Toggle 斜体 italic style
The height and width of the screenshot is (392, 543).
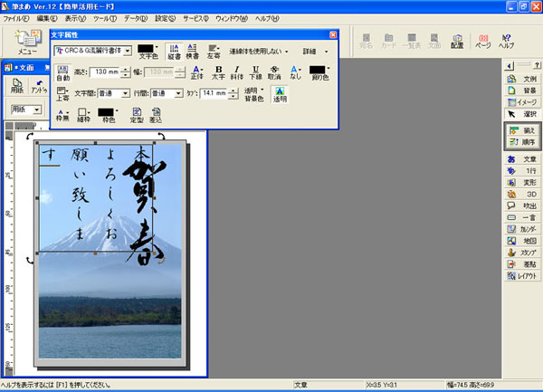click(237, 72)
